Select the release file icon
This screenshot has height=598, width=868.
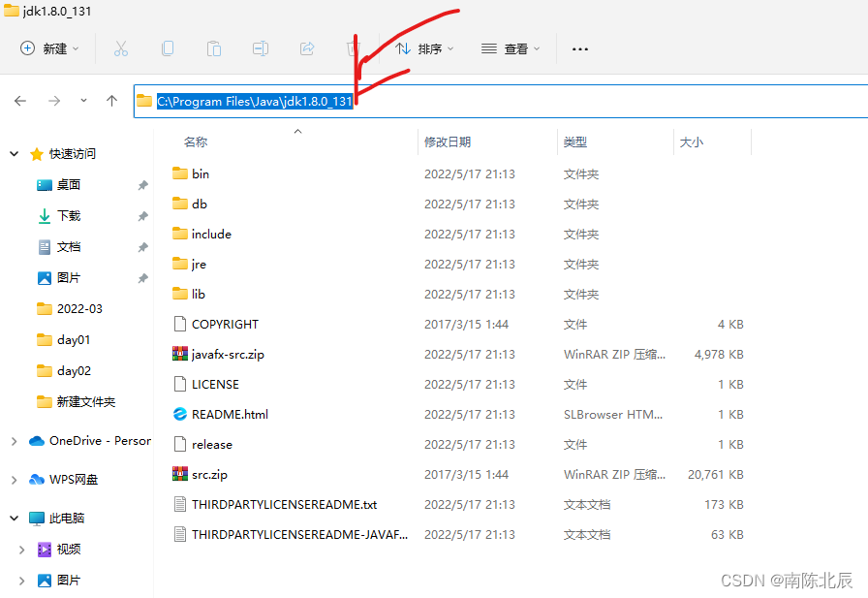click(180, 444)
